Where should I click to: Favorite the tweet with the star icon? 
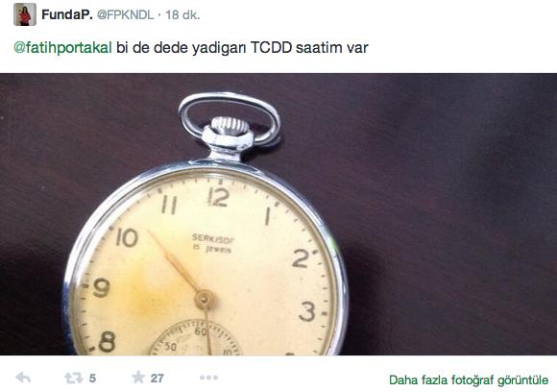(138, 377)
